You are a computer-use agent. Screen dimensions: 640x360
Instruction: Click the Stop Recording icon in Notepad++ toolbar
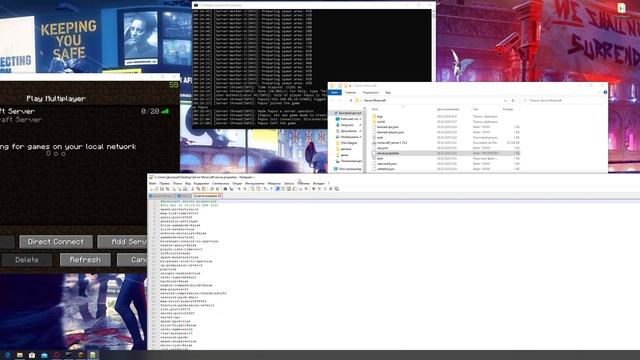pos(319,189)
